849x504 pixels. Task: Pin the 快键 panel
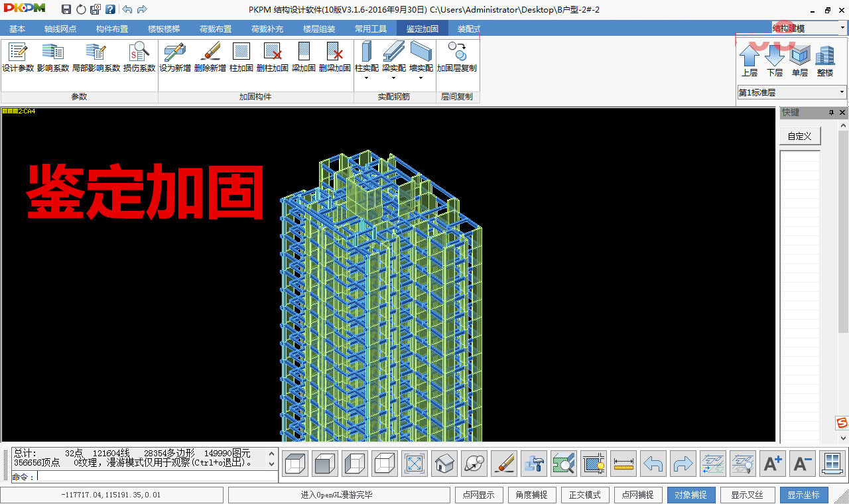point(832,113)
